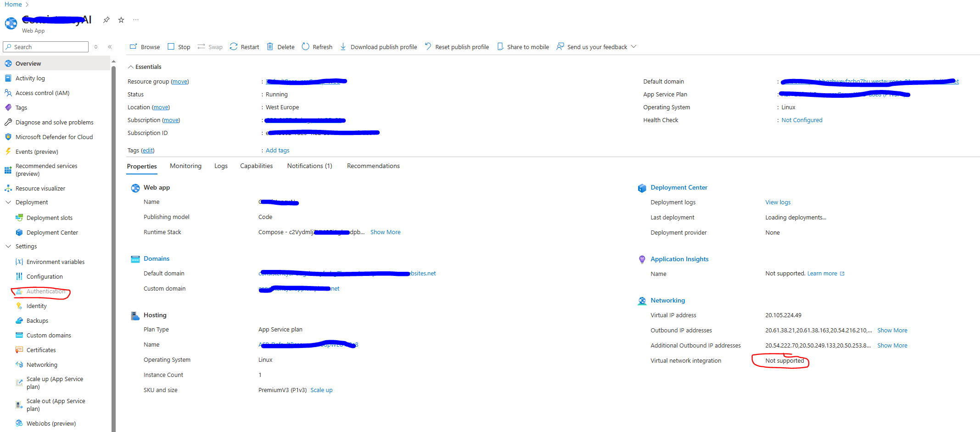Pin this web app using the pin icon

pyautogui.click(x=106, y=20)
